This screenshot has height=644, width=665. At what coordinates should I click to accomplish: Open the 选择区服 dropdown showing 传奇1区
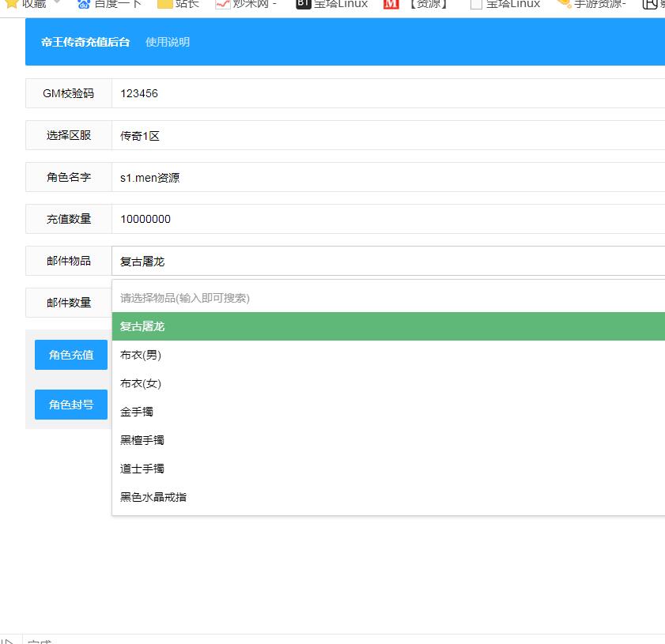click(387, 136)
